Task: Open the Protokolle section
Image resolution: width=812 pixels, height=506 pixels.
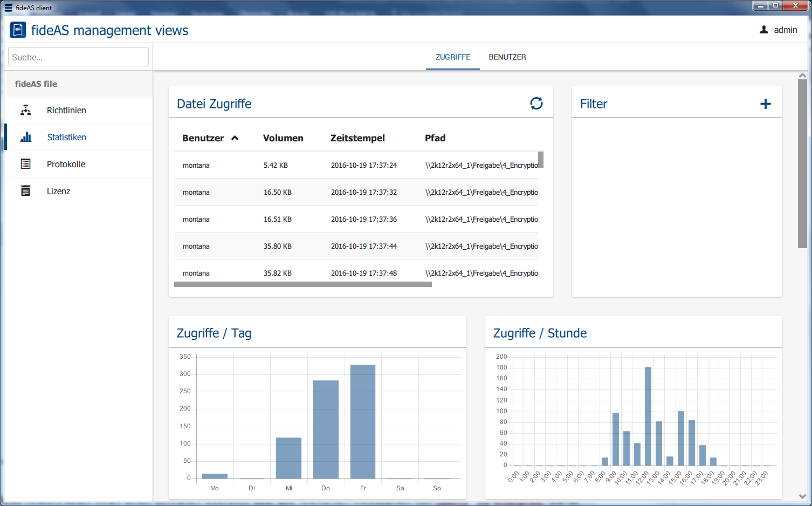Action: pyautogui.click(x=66, y=164)
